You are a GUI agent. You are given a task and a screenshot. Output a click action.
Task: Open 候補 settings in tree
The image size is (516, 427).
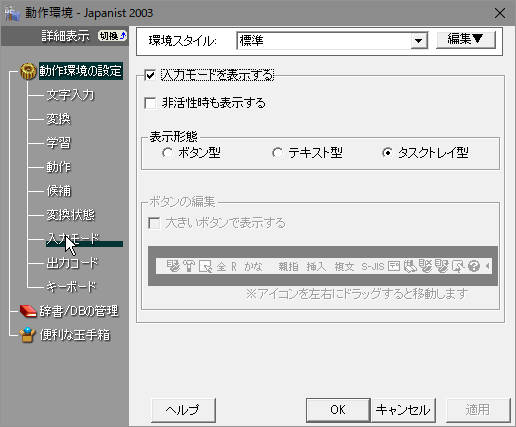click(x=58, y=191)
